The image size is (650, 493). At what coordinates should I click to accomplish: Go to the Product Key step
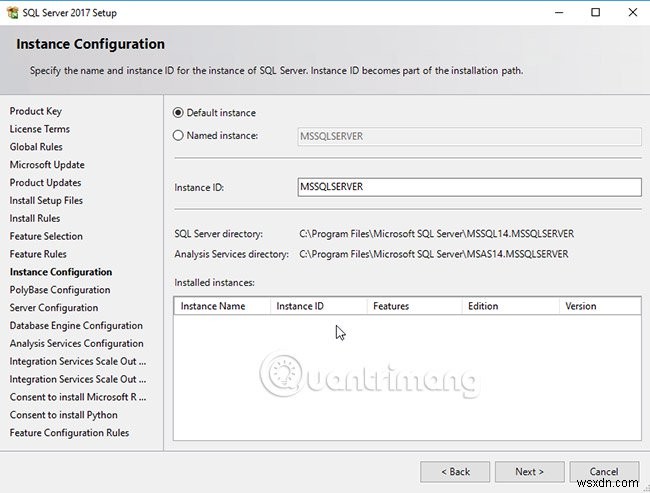(x=36, y=111)
